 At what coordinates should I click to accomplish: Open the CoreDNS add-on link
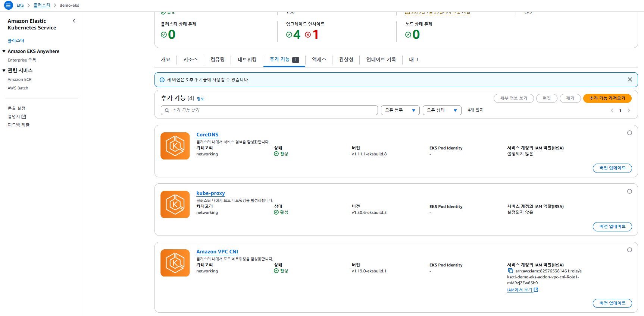(x=207, y=135)
